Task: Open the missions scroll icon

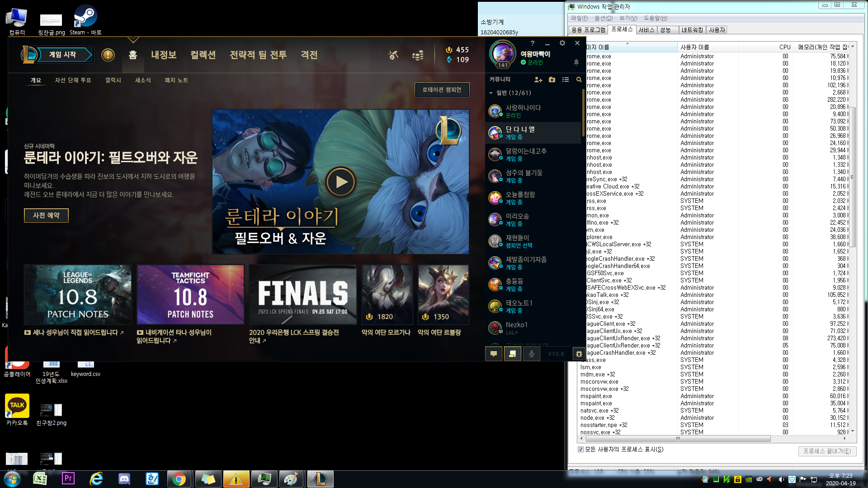Action: [513, 354]
